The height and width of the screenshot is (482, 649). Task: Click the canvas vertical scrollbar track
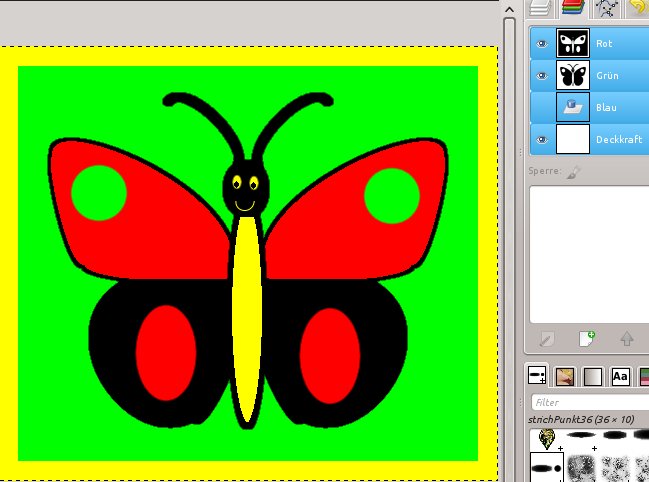(x=510, y=248)
